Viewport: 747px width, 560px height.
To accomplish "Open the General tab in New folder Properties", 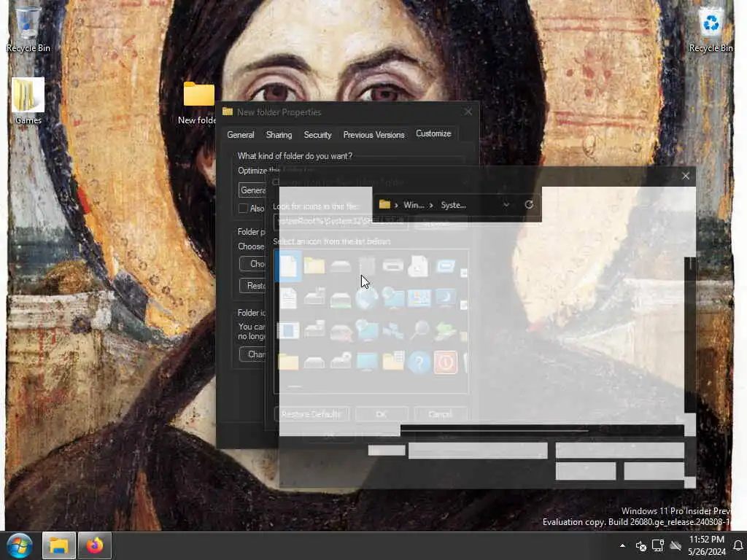I will pyautogui.click(x=241, y=135).
